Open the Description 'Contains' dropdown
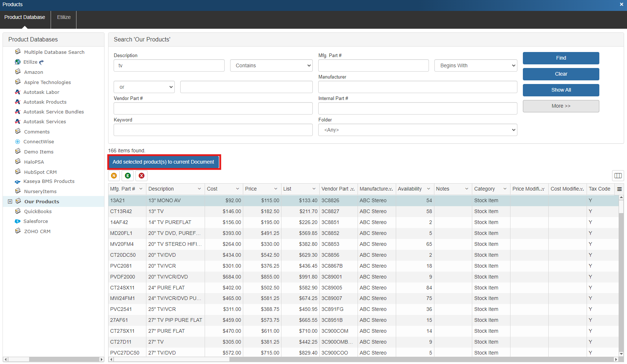This screenshot has height=364, width=627. (271, 65)
